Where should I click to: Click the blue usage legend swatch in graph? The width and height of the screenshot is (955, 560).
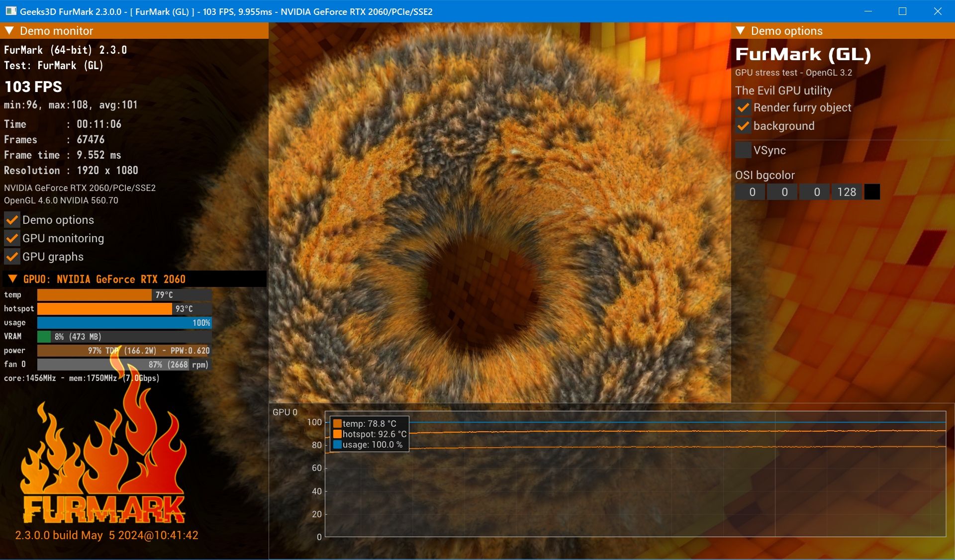337,445
